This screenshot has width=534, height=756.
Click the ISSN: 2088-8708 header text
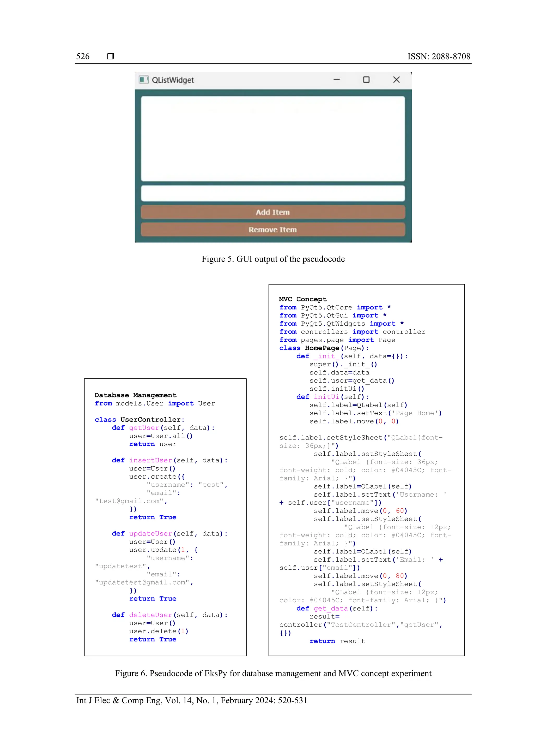pyautogui.click(x=439, y=56)
